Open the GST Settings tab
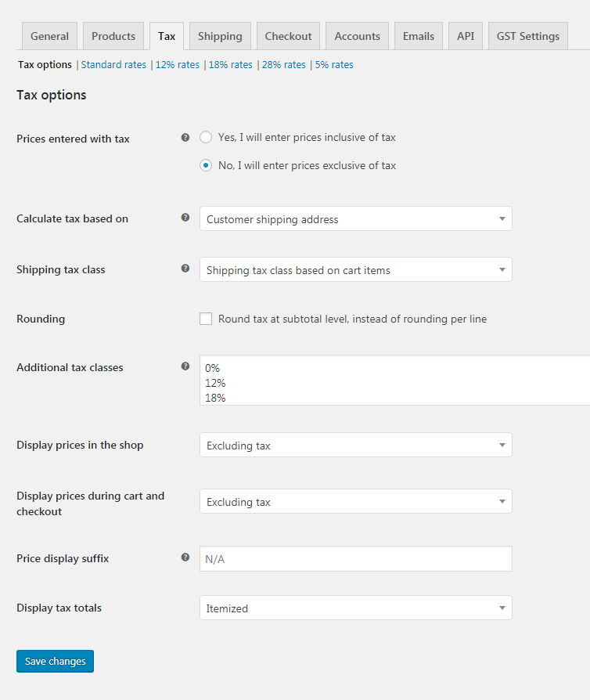 click(527, 36)
